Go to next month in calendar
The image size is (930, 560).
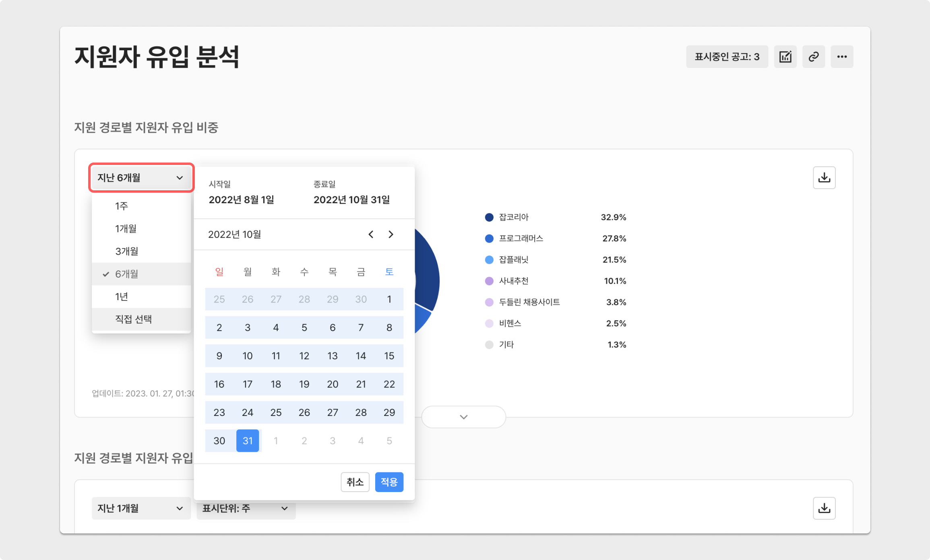click(391, 235)
